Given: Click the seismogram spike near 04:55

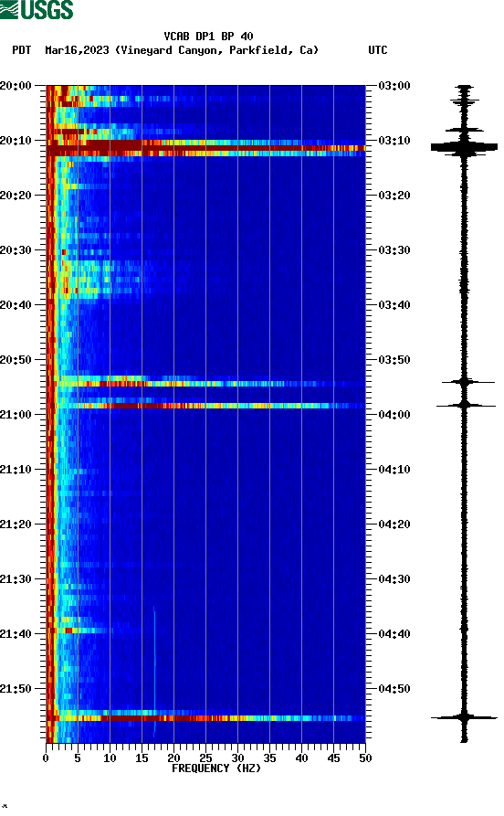Looking at the screenshot, I should click(x=464, y=717).
